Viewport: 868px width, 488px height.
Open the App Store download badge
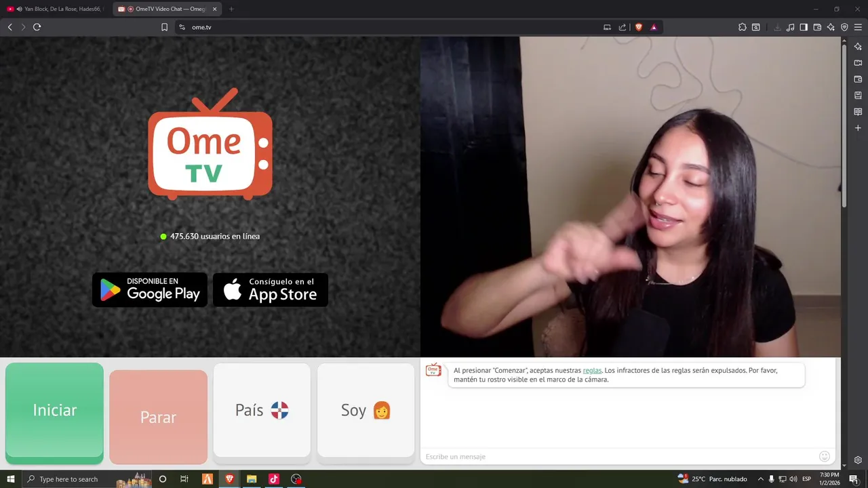click(271, 289)
